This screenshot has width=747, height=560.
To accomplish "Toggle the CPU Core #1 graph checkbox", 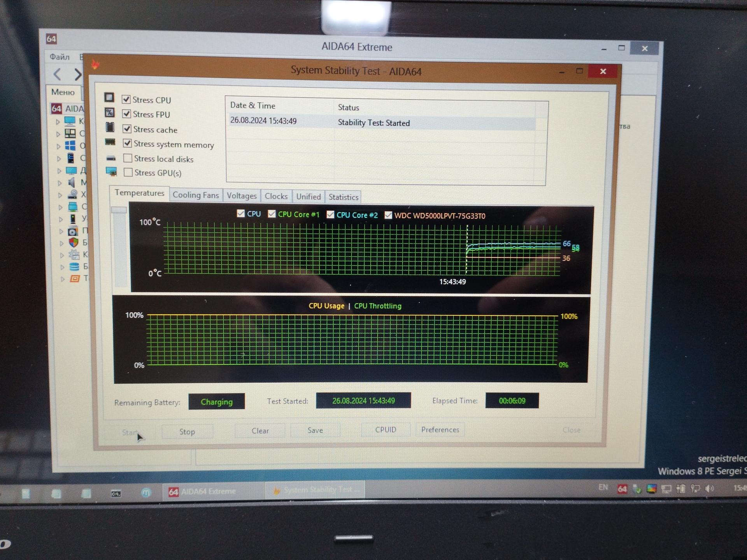I will click(x=272, y=214).
